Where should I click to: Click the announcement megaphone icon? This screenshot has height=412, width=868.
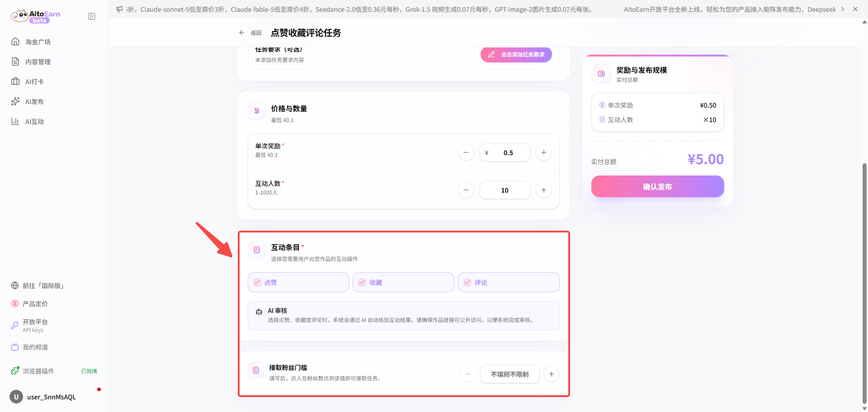[x=119, y=9]
